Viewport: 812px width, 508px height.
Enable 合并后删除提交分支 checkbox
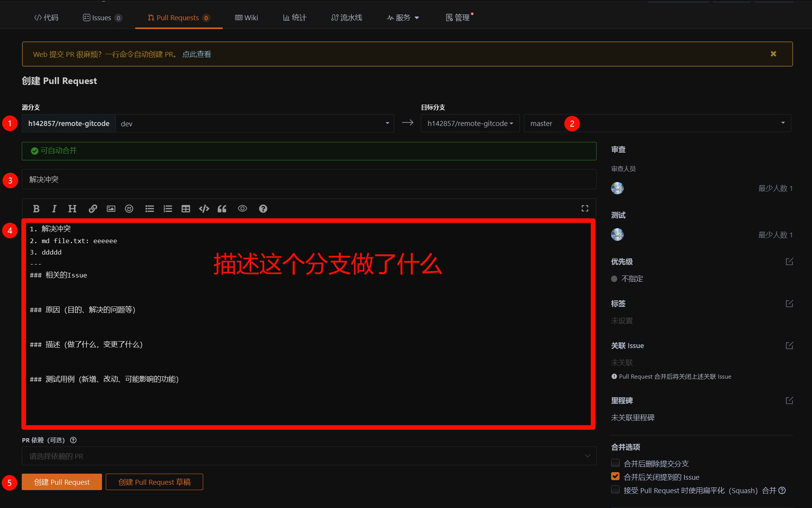[x=615, y=463]
